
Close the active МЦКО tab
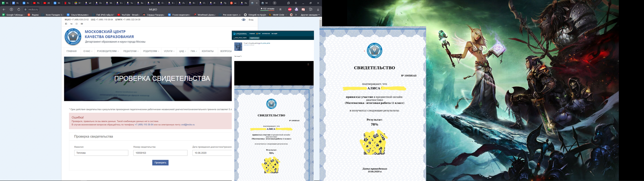click(x=257, y=3)
